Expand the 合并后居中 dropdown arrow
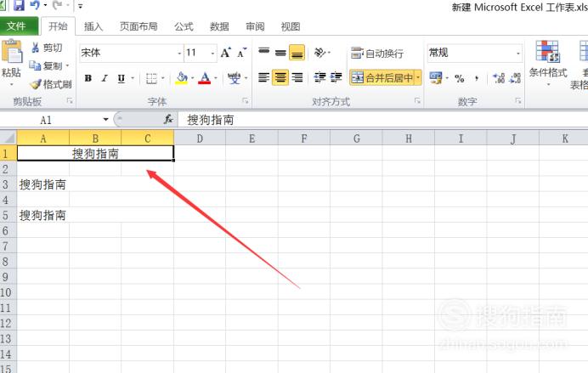 click(418, 77)
